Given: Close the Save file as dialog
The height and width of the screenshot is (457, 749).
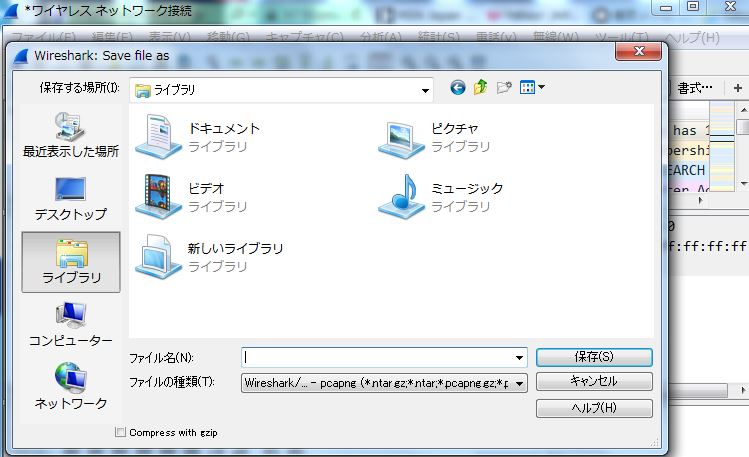Looking at the screenshot, I should [x=639, y=51].
